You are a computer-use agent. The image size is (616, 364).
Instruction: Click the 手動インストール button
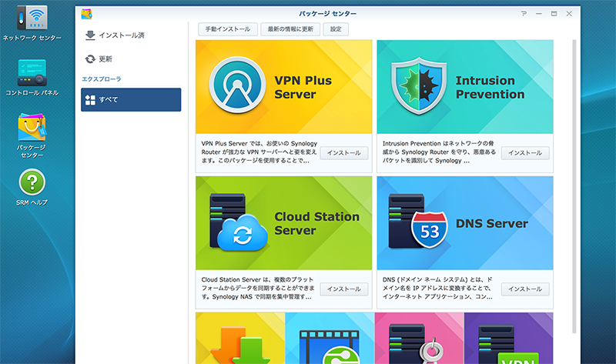coord(228,29)
